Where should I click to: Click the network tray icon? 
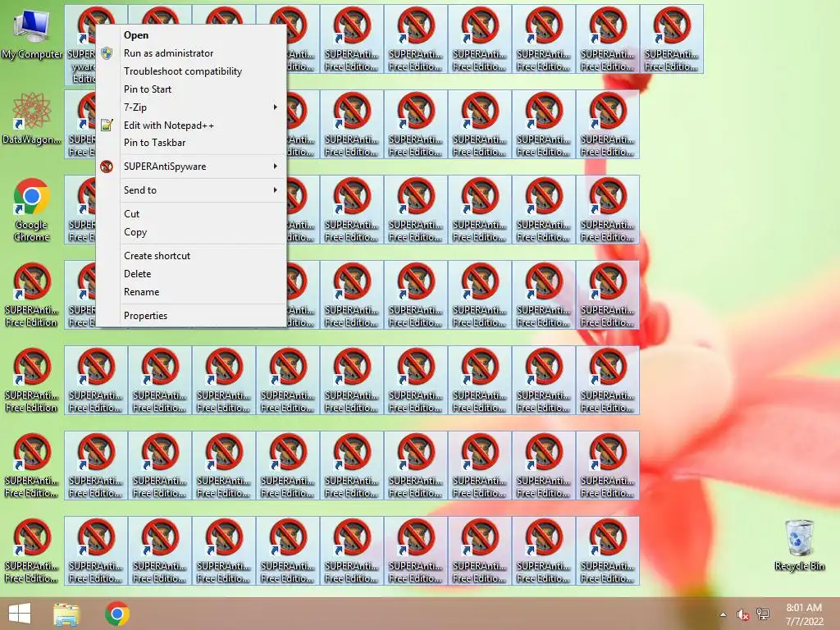763,614
